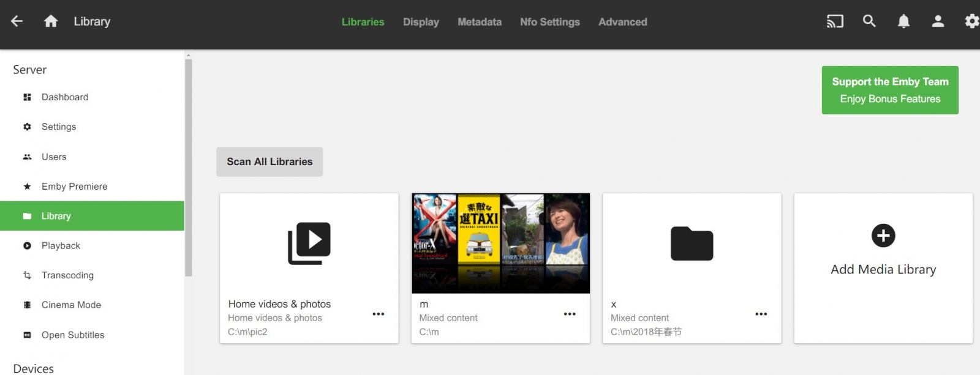This screenshot has width=980, height=375.
Task: Click the Open Subtitles caption icon
Action: (27, 335)
